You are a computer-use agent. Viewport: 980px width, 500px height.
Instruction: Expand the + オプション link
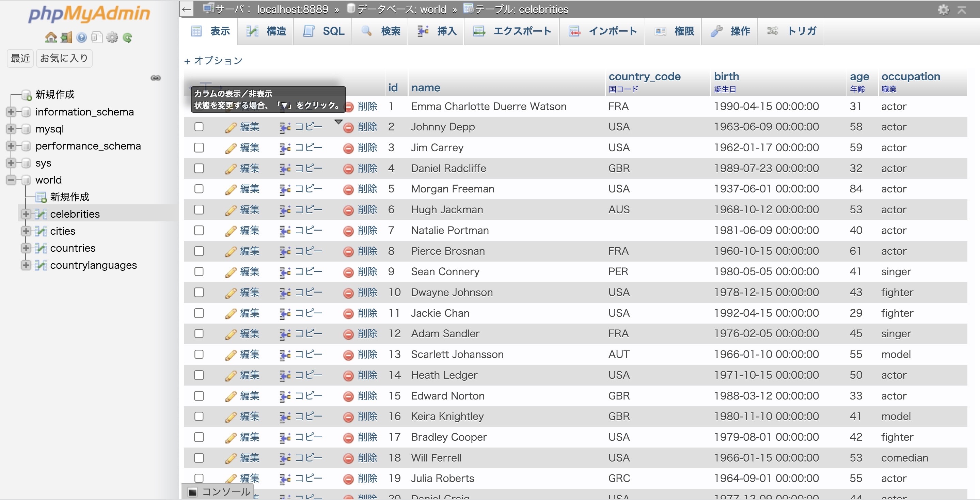pyautogui.click(x=213, y=61)
